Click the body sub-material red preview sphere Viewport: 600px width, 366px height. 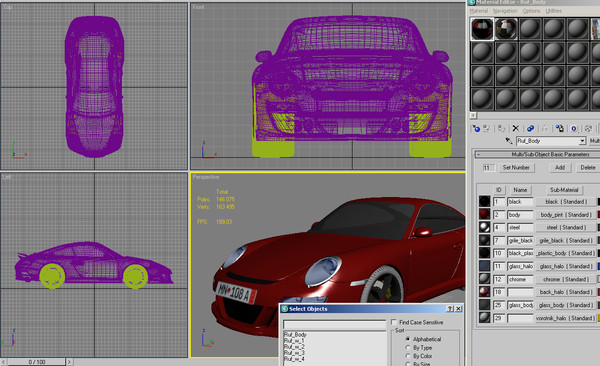point(484,214)
